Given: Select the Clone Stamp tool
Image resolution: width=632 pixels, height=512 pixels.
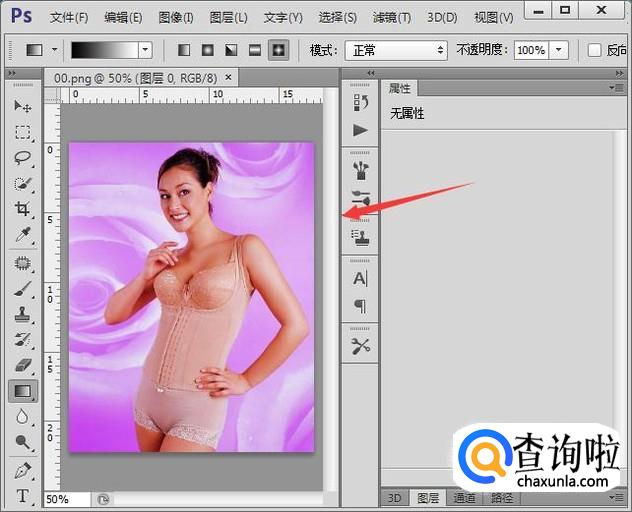Looking at the screenshot, I should pyautogui.click(x=22, y=314).
